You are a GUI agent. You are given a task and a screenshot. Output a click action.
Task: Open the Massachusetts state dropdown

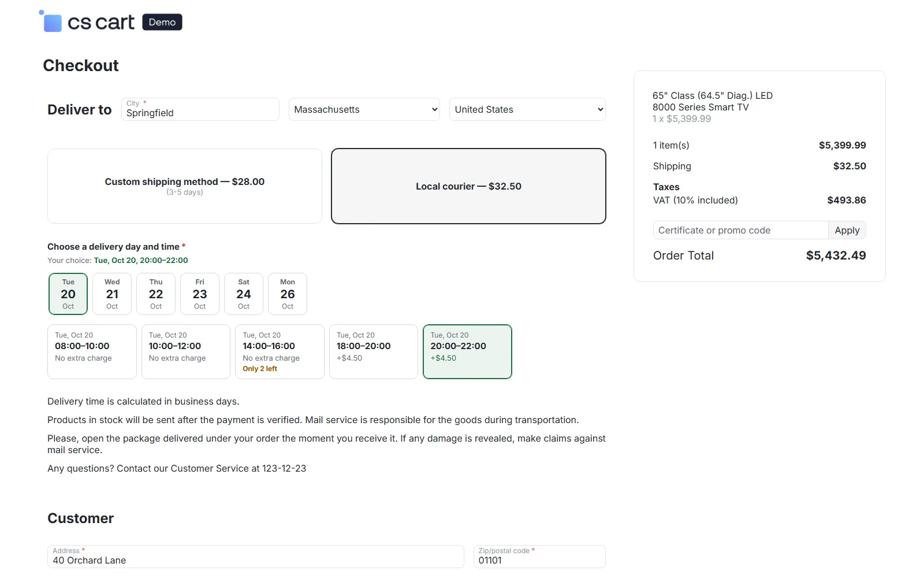click(364, 109)
